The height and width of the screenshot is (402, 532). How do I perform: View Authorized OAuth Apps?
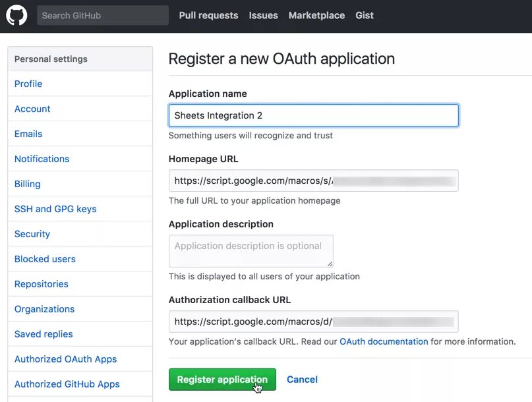(x=65, y=359)
